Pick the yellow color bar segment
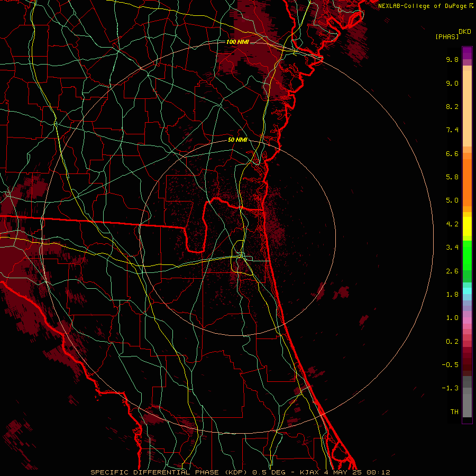The image size is (476, 476). point(467,226)
